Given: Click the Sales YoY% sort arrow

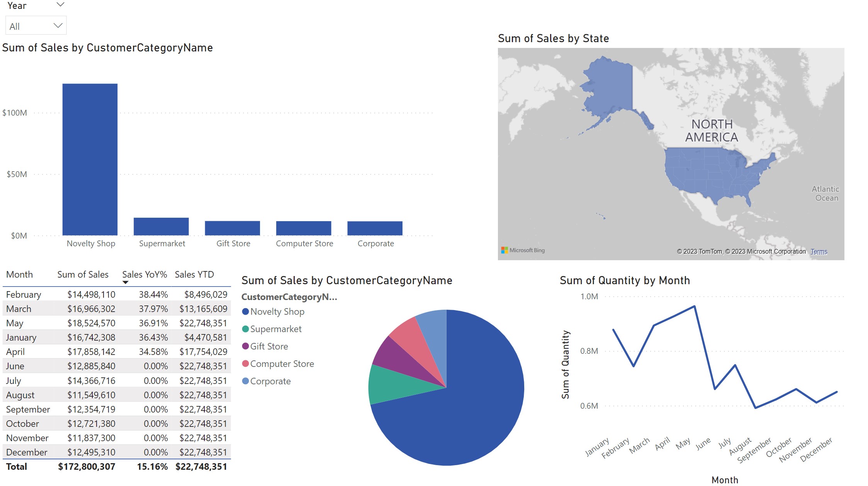Looking at the screenshot, I should [x=125, y=283].
